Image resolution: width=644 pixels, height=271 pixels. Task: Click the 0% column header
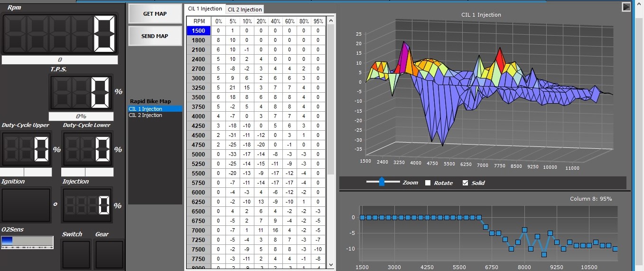click(x=218, y=21)
